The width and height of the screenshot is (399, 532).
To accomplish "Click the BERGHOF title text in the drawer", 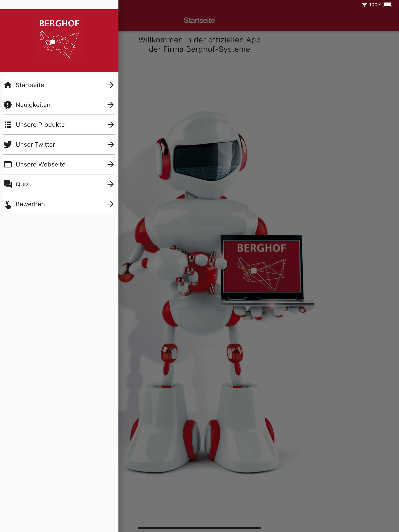I will point(59,23).
